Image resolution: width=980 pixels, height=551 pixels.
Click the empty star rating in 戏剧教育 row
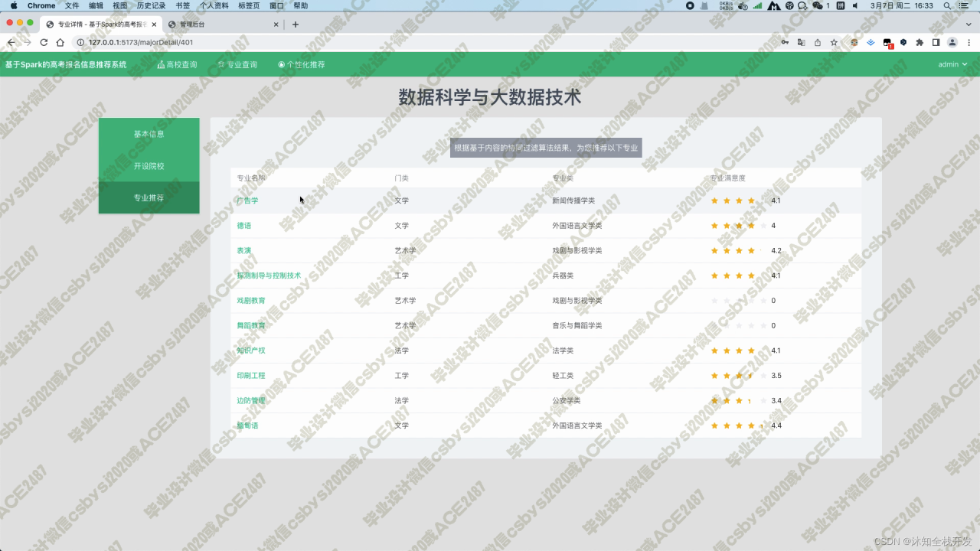(x=738, y=301)
